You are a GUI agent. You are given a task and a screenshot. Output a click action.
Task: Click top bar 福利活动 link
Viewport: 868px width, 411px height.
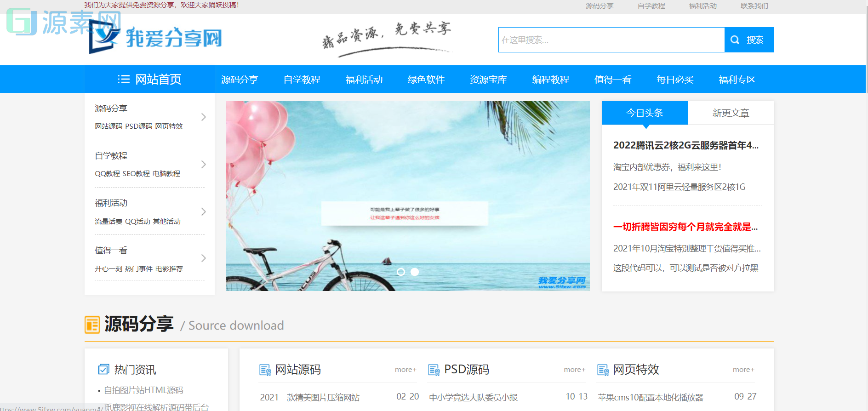pyautogui.click(x=703, y=6)
